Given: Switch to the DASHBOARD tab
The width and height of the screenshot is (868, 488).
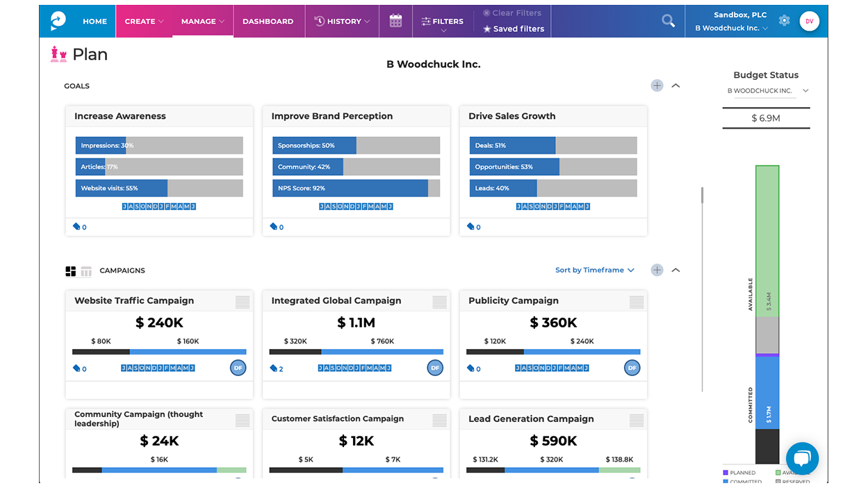Looking at the screenshot, I should (268, 21).
